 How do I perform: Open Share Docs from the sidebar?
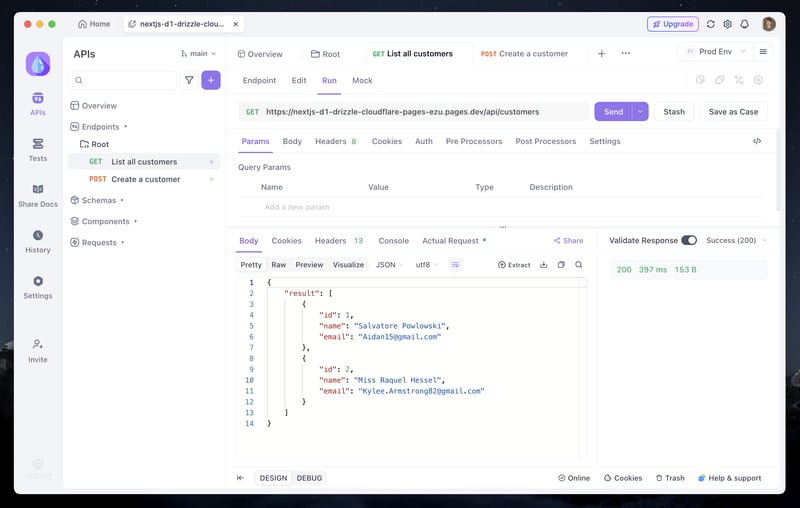click(x=38, y=194)
